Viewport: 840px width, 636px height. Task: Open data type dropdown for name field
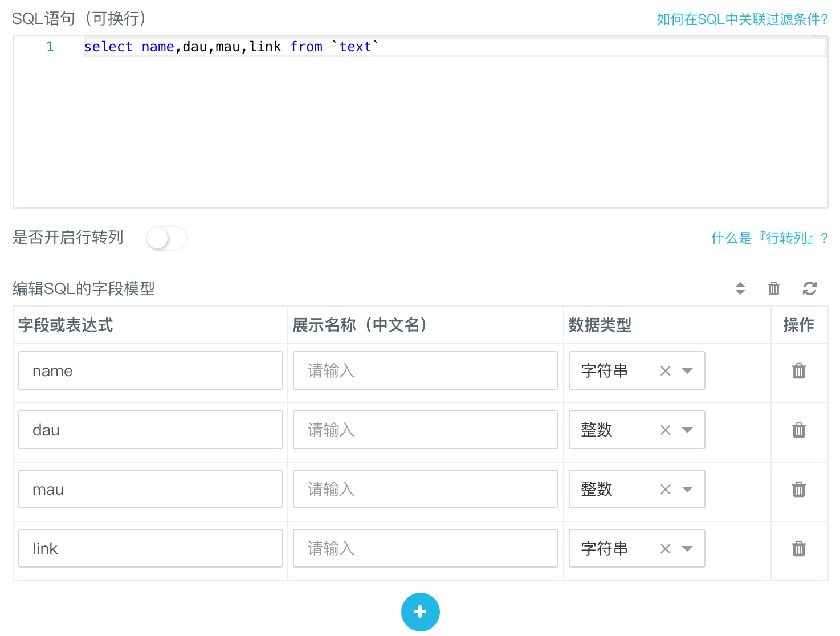[687, 371]
